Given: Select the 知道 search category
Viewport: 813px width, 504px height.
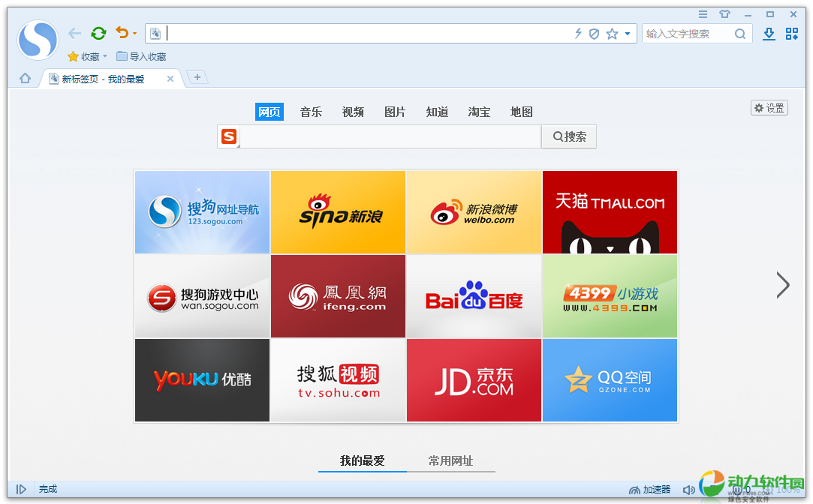Looking at the screenshot, I should click(437, 112).
